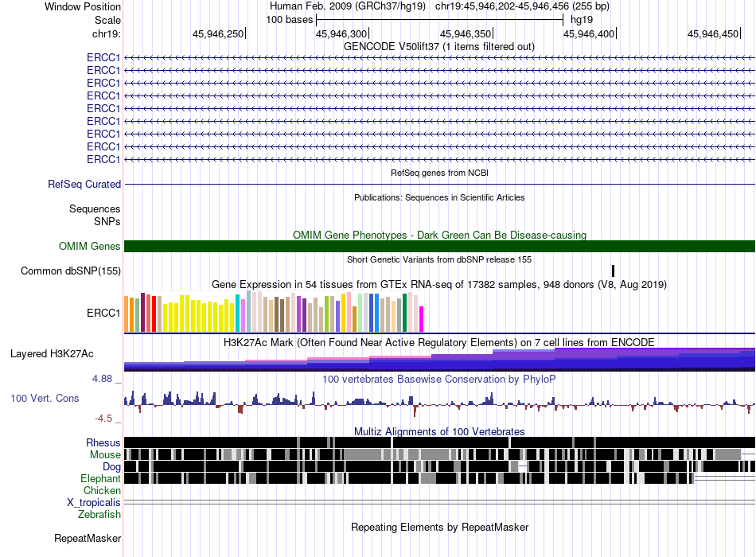The height and width of the screenshot is (557, 756).
Task: Click the SNPs label under Sequences
Action: click(x=107, y=221)
